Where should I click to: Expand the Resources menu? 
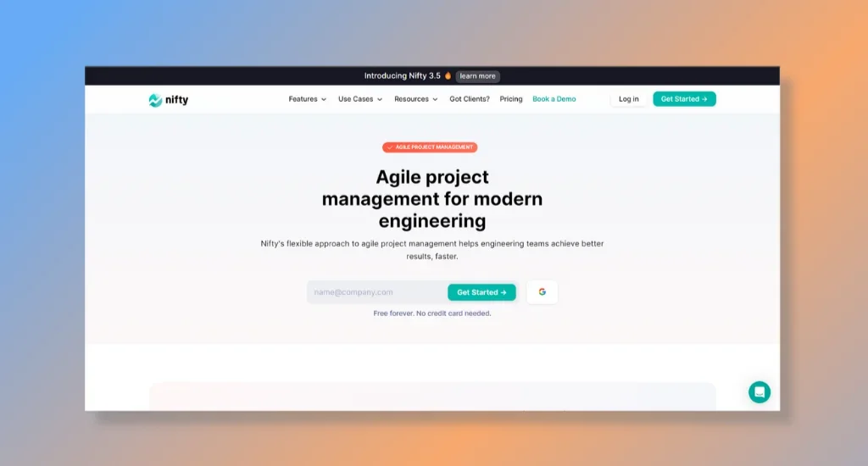coord(415,99)
